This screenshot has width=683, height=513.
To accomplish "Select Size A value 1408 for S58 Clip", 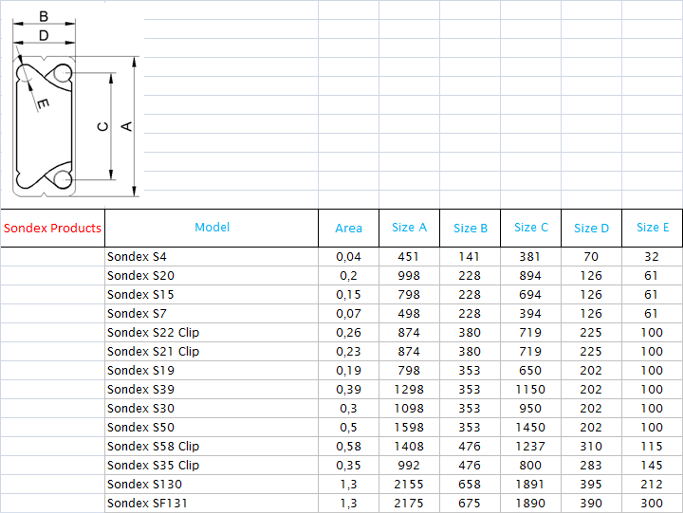I will (409, 446).
